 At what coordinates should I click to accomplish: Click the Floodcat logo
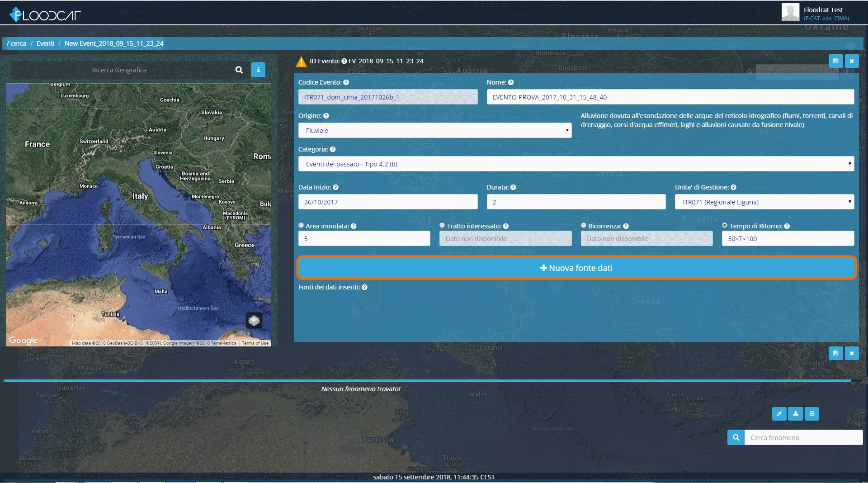coord(45,14)
